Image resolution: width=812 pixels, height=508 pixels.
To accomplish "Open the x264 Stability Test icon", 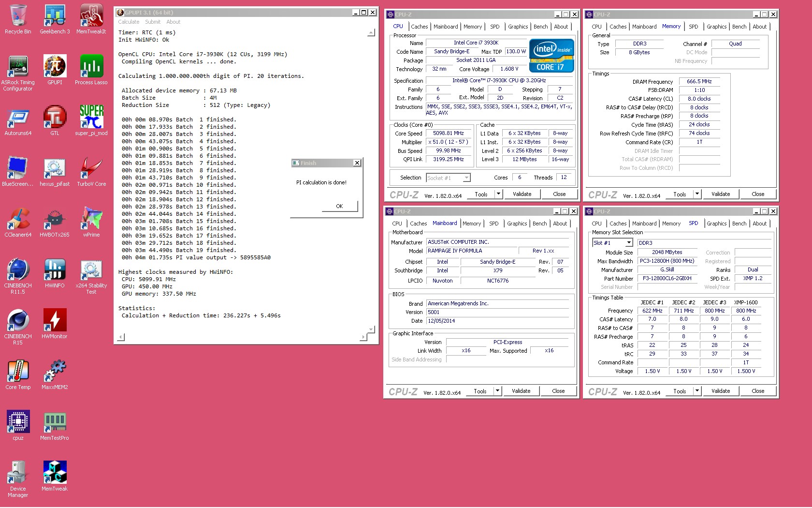I will pos(91,276).
